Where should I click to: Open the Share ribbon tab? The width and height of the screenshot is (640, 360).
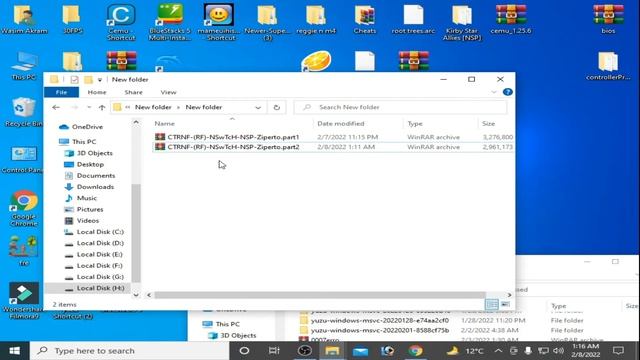point(133,92)
